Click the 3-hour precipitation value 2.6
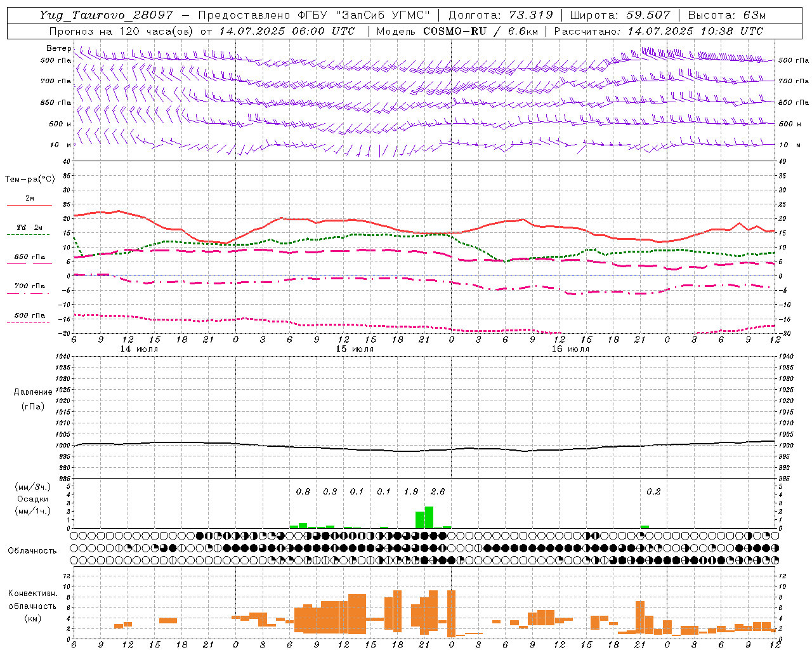The image size is (812, 650). tap(438, 491)
